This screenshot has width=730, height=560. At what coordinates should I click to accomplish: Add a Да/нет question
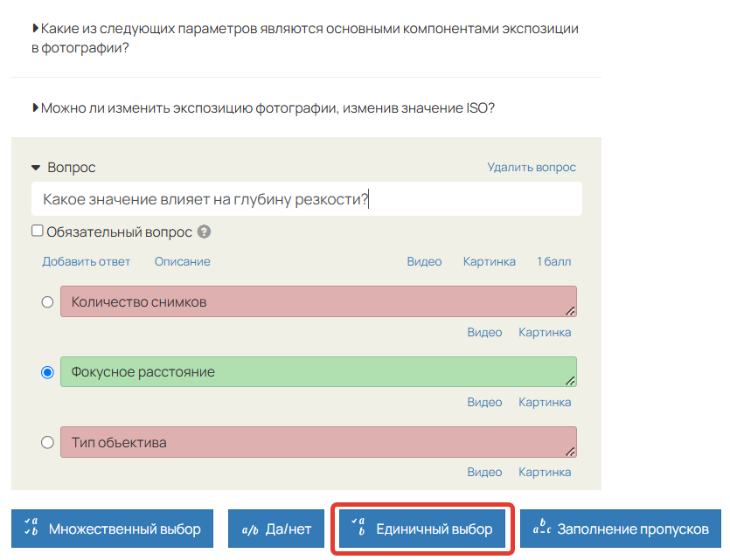(x=276, y=529)
